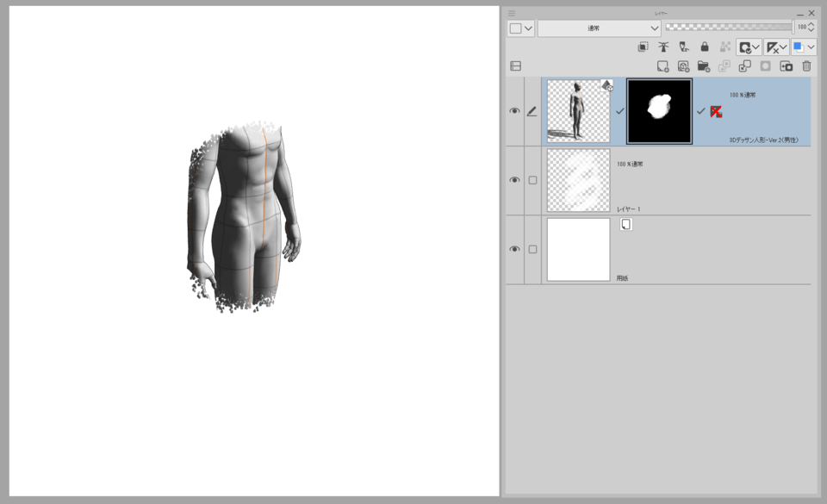827x504 pixels.
Task: Click the opacity value field showing 100
Action: coord(802,27)
